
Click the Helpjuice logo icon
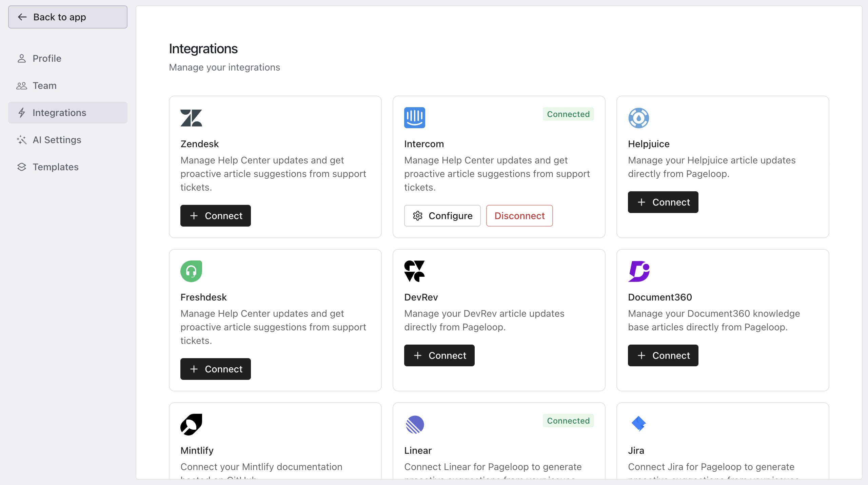pos(639,118)
